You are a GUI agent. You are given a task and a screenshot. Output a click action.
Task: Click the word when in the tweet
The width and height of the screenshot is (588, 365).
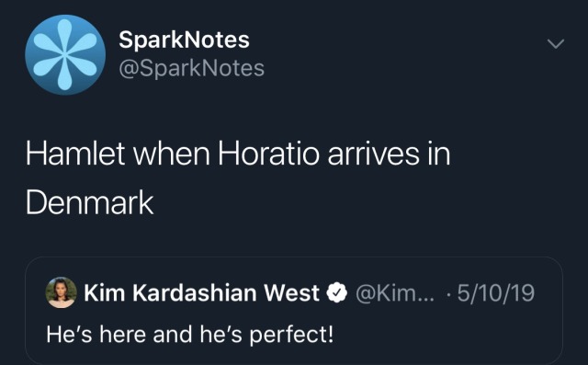172,154
